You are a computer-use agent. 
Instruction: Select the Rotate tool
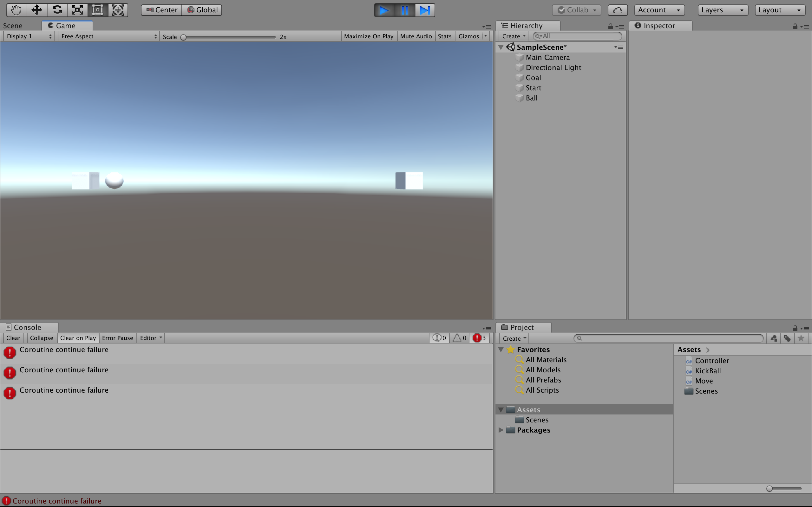tap(57, 10)
